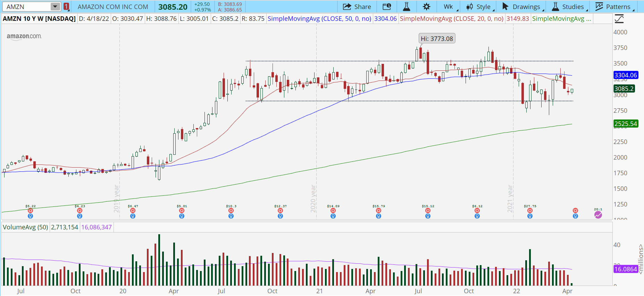Viewport: 644px width, 296px height.
Task: Click the 16,086,347 volume average value
Action: tap(97, 227)
